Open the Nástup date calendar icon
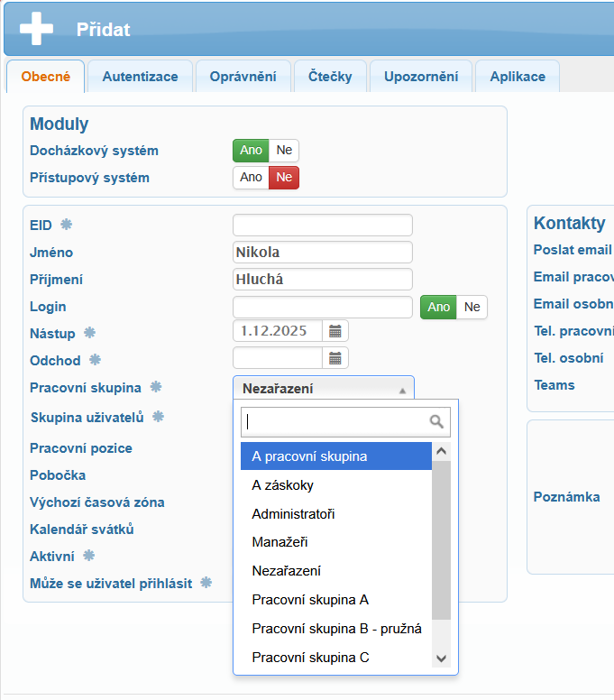Screen dimensions: 614x700 tap(335, 331)
